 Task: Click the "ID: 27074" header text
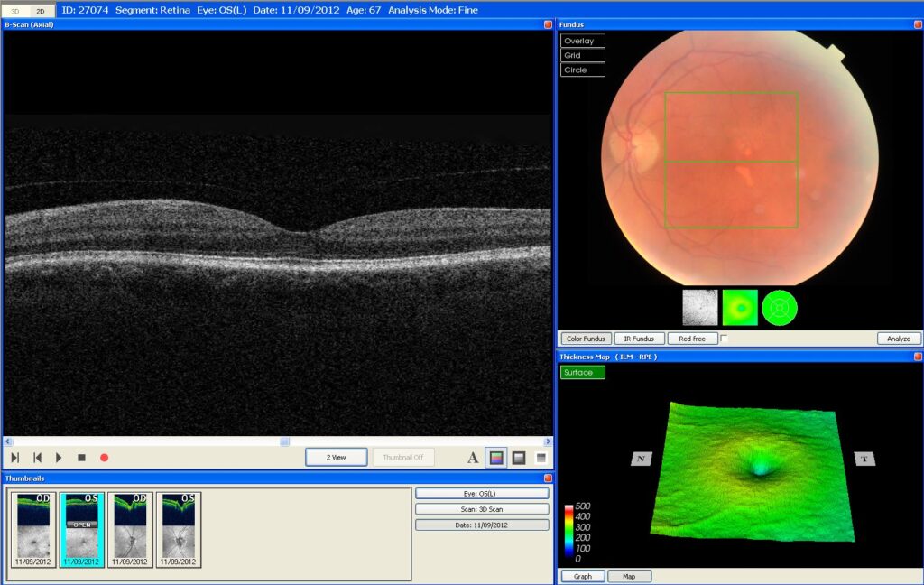(x=86, y=10)
